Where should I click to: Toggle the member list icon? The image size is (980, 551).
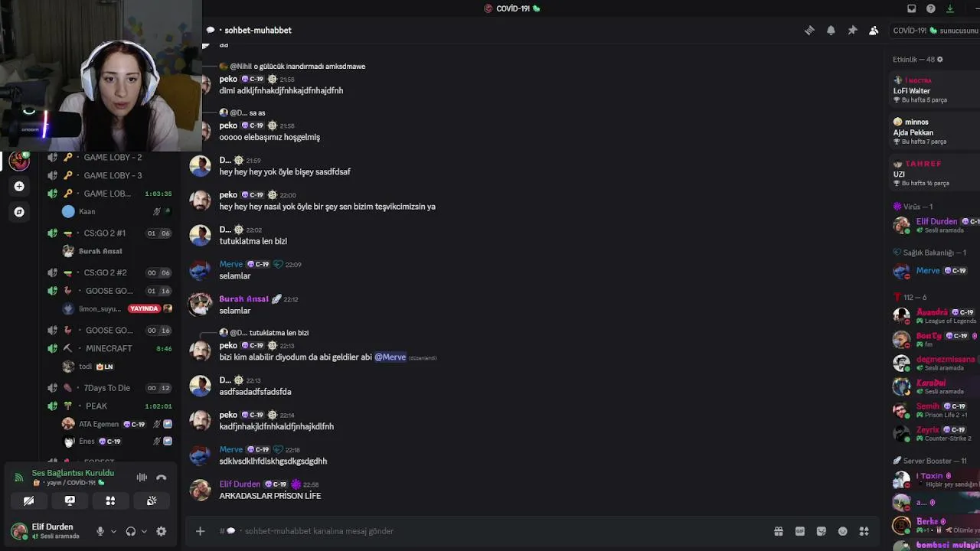pos(874,31)
